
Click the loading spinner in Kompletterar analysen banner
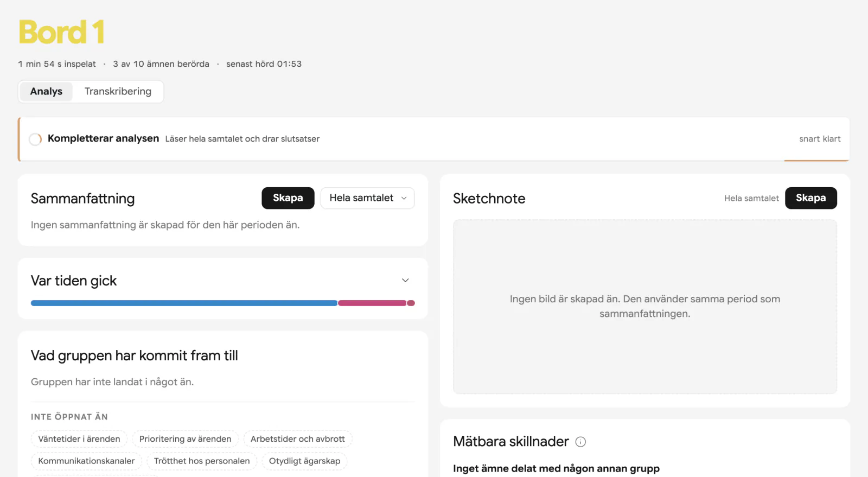point(35,139)
